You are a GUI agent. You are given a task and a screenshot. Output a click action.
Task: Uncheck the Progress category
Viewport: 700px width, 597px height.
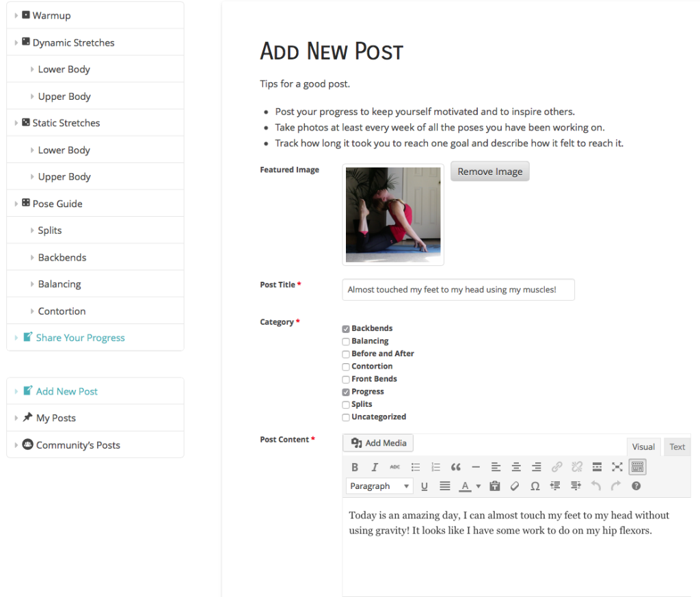(x=345, y=392)
